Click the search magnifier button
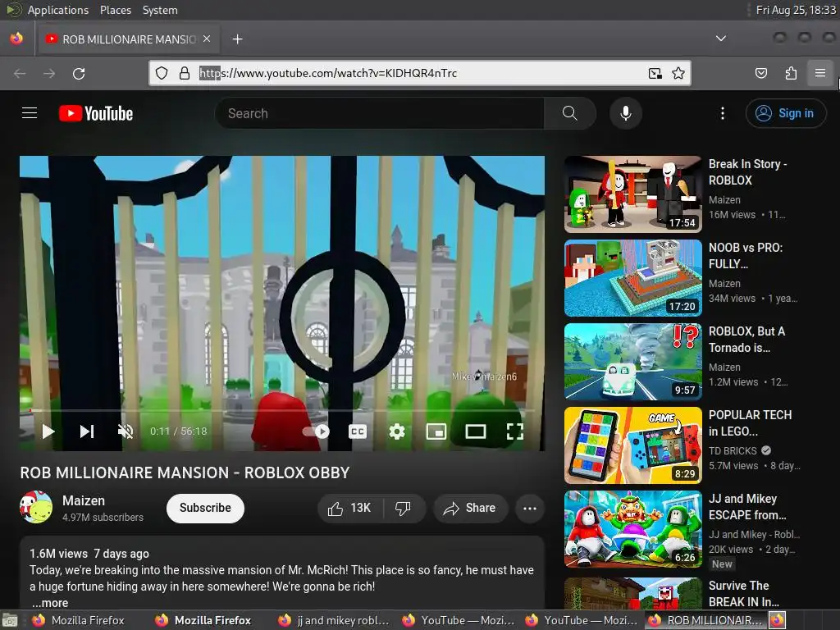 (x=570, y=113)
